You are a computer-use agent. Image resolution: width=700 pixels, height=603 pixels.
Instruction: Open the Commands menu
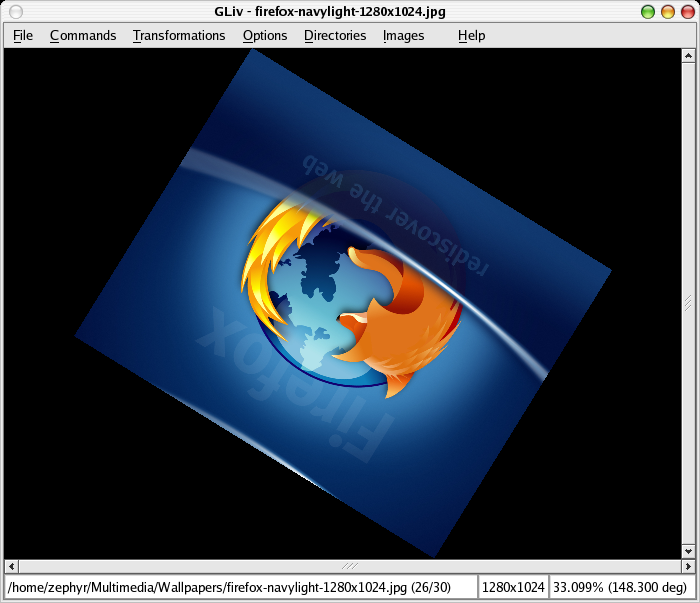[x=83, y=35]
